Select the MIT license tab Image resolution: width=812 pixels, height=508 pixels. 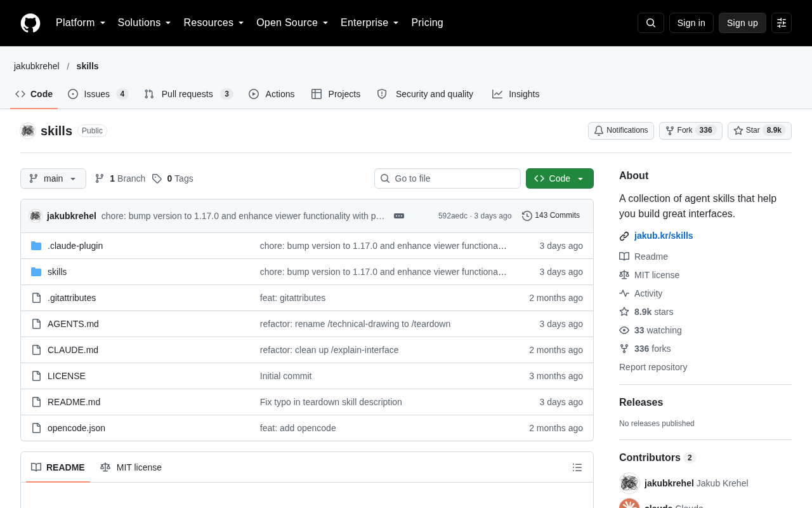tap(131, 467)
